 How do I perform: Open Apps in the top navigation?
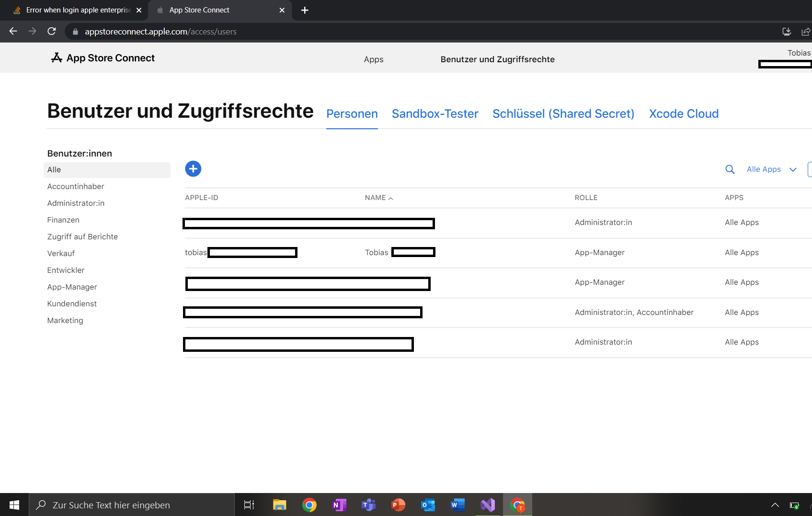coord(374,59)
